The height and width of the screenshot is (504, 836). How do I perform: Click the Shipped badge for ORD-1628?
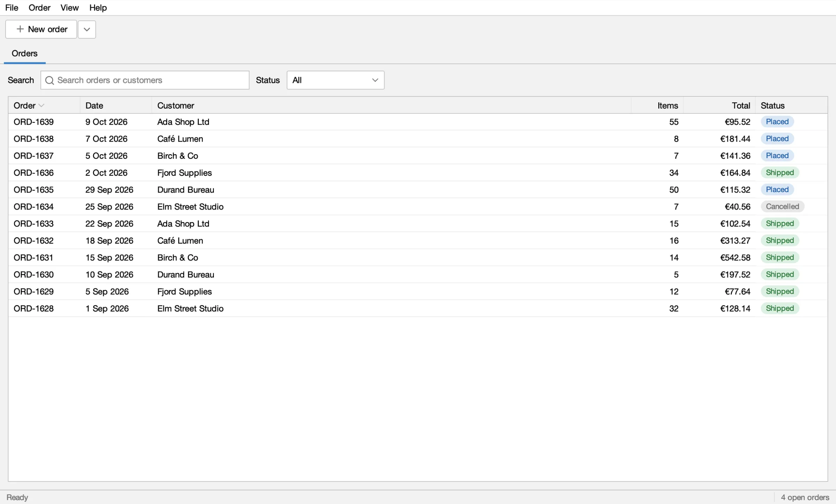(780, 308)
